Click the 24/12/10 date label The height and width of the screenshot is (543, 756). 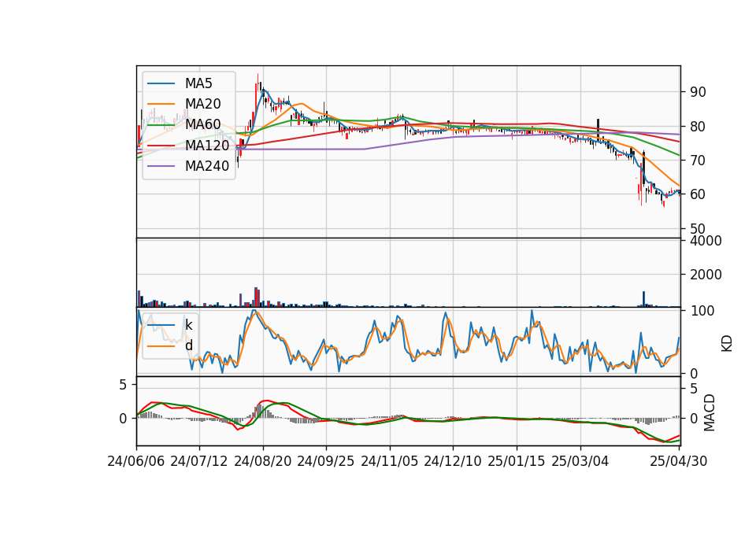(x=453, y=461)
